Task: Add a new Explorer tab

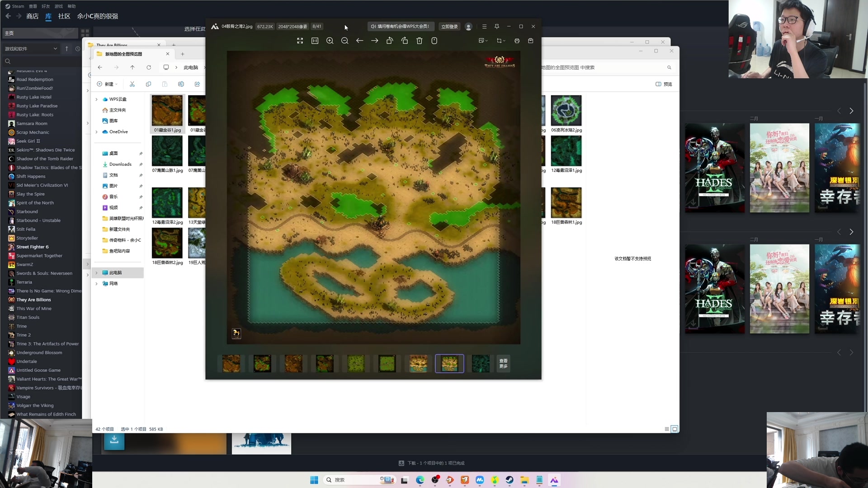Action: (183, 54)
